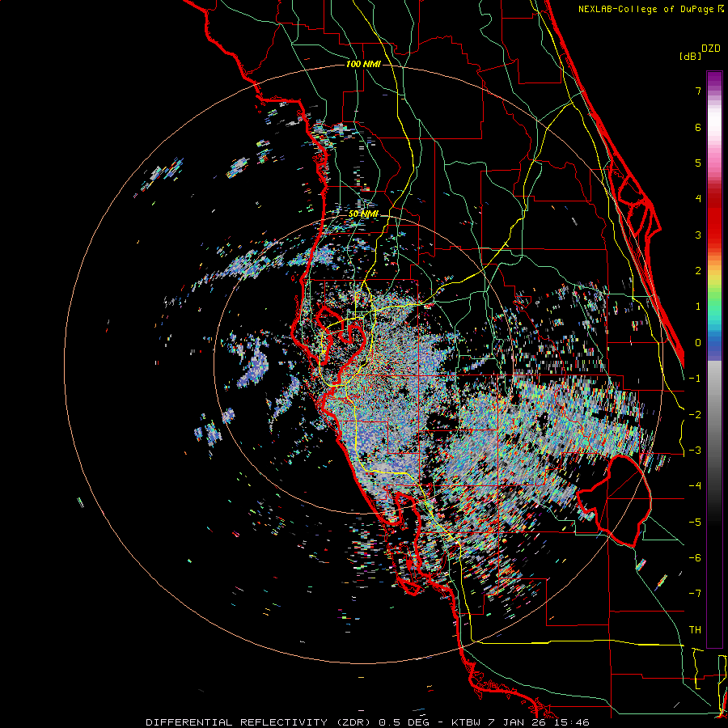Click the 0 value on color scale
This screenshot has height=728, width=728.
click(698, 343)
